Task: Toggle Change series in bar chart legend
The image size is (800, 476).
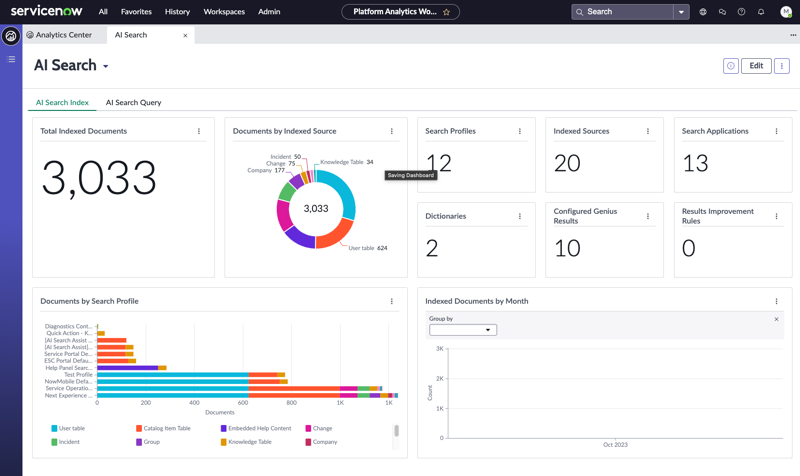Action: coord(318,429)
